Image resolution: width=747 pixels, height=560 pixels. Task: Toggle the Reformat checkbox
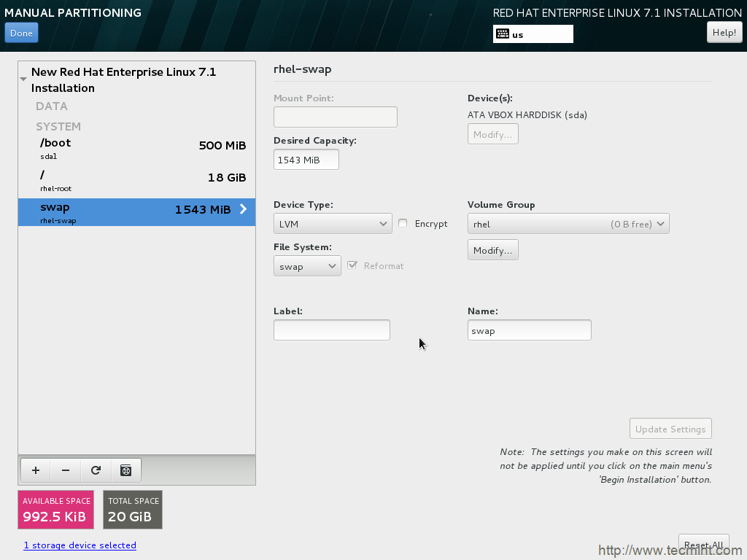pyautogui.click(x=352, y=265)
